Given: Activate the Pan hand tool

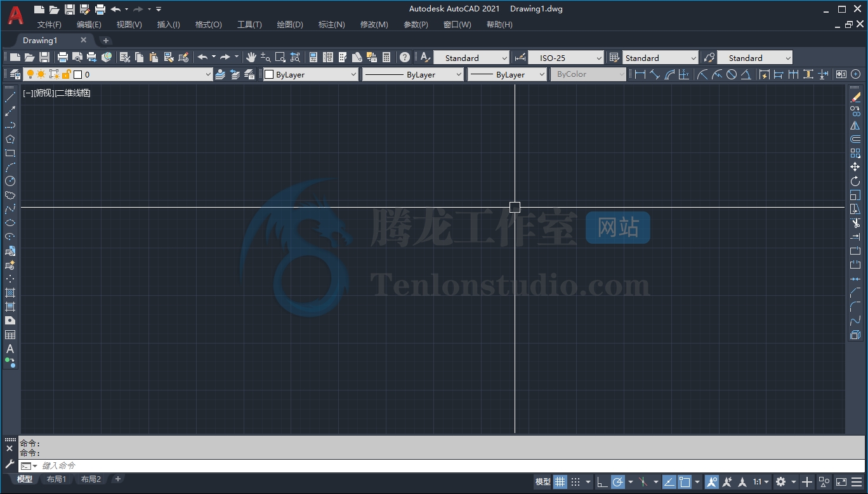Looking at the screenshot, I should [x=251, y=57].
